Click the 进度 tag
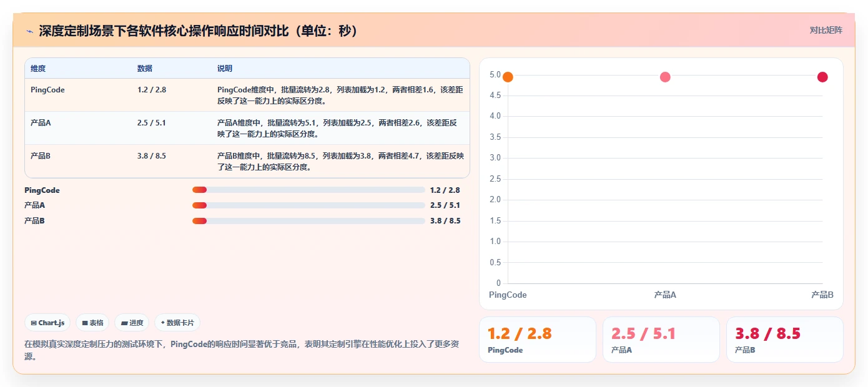 132,323
